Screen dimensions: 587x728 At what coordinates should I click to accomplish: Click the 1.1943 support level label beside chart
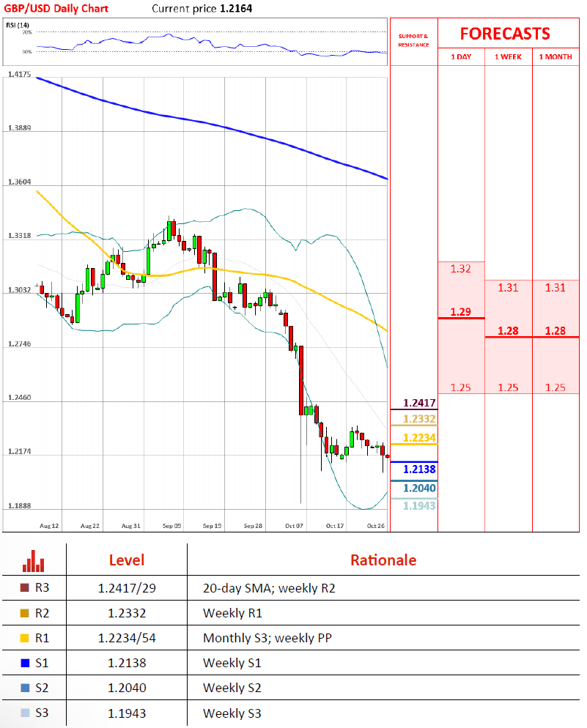coord(419,506)
